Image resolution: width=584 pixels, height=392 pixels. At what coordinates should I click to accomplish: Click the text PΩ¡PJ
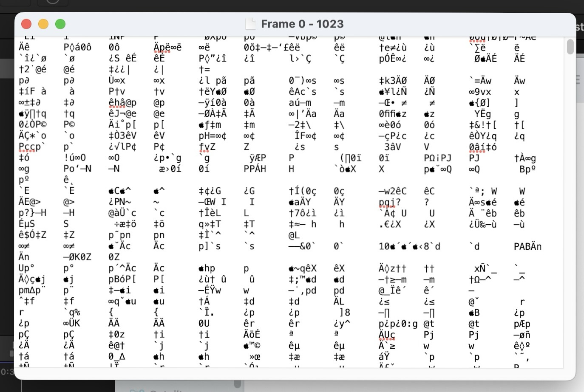[x=438, y=158]
